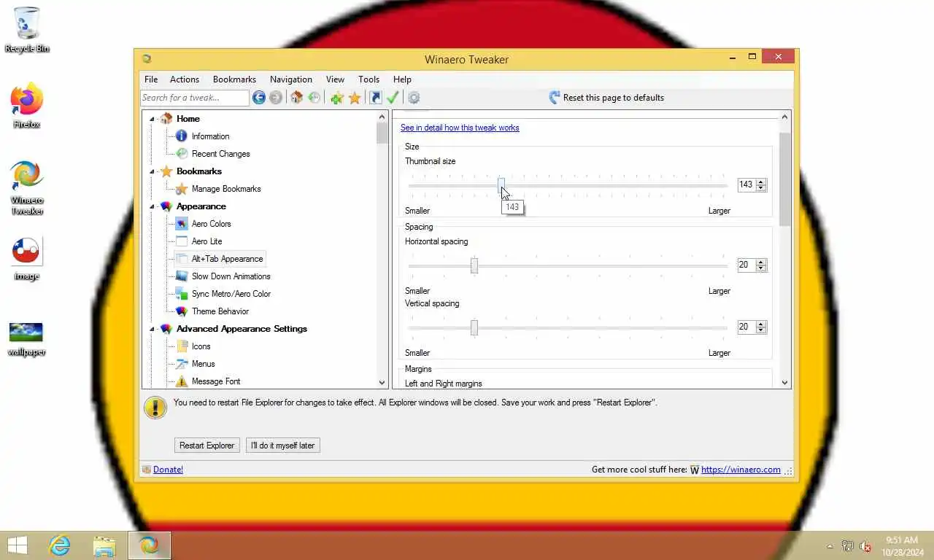
Task: Click the Reset this page to defaults button
Action: coord(606,98)
